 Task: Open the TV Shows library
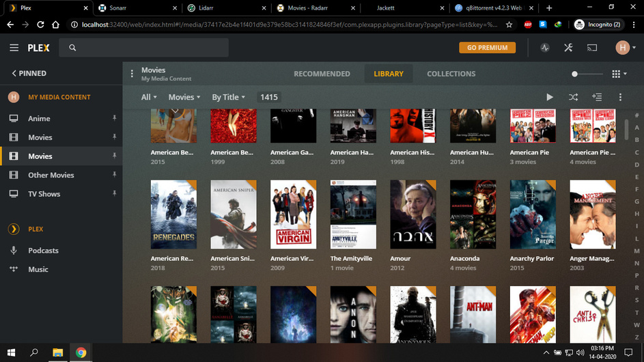click(x=44, y=194)
